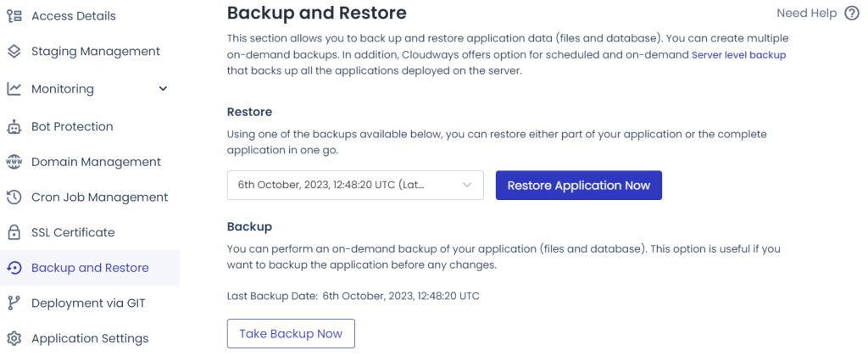Screen dimensions: 868x356
Task: Click the Deployment via GIT branch icon
Action: click(14, 303)
